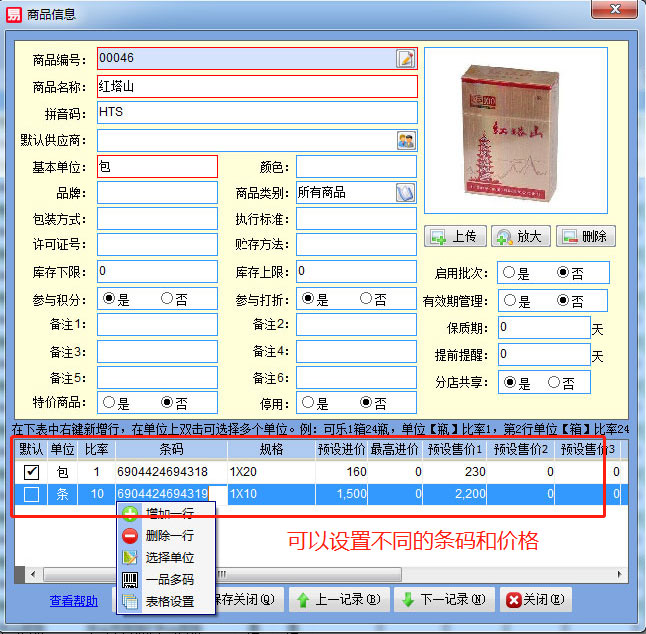Open the 查看帮助 help link

(x=74, y=601)
